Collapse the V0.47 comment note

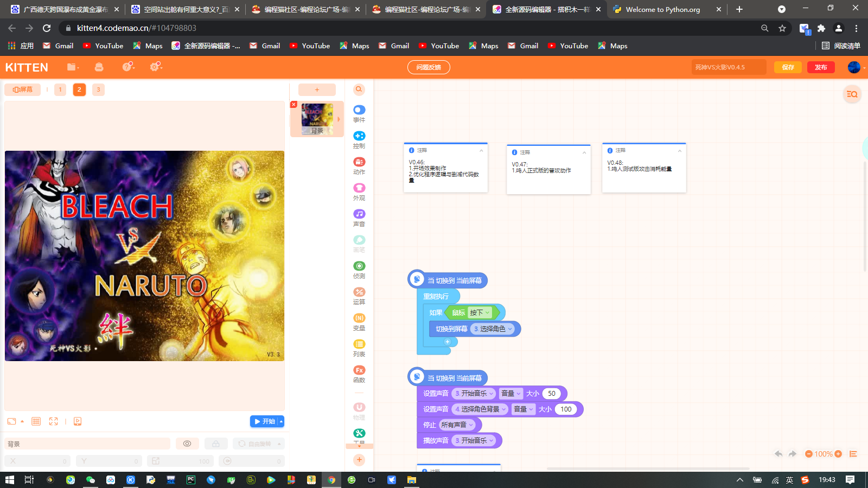tap(584, 152)
